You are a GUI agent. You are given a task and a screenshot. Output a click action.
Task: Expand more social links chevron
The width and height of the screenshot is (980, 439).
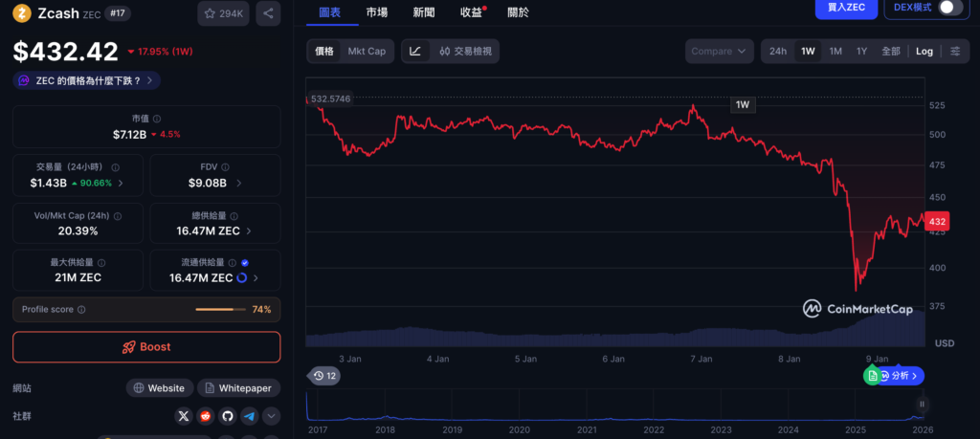[x=272, y=416]
